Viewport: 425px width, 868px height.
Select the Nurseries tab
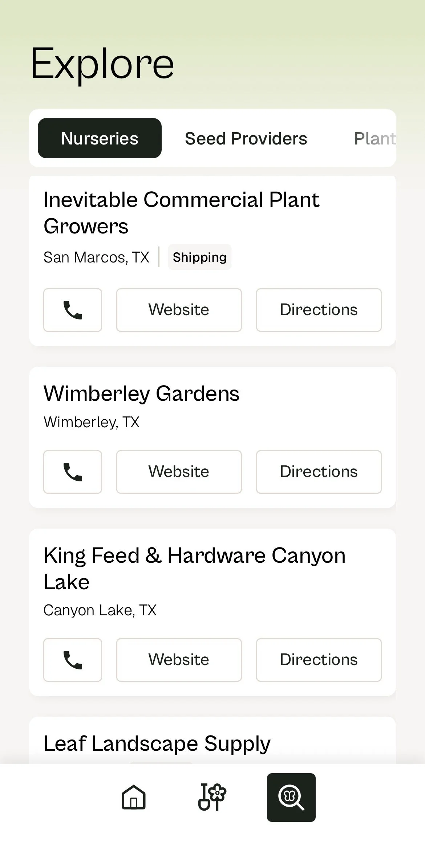click(100, 138)
